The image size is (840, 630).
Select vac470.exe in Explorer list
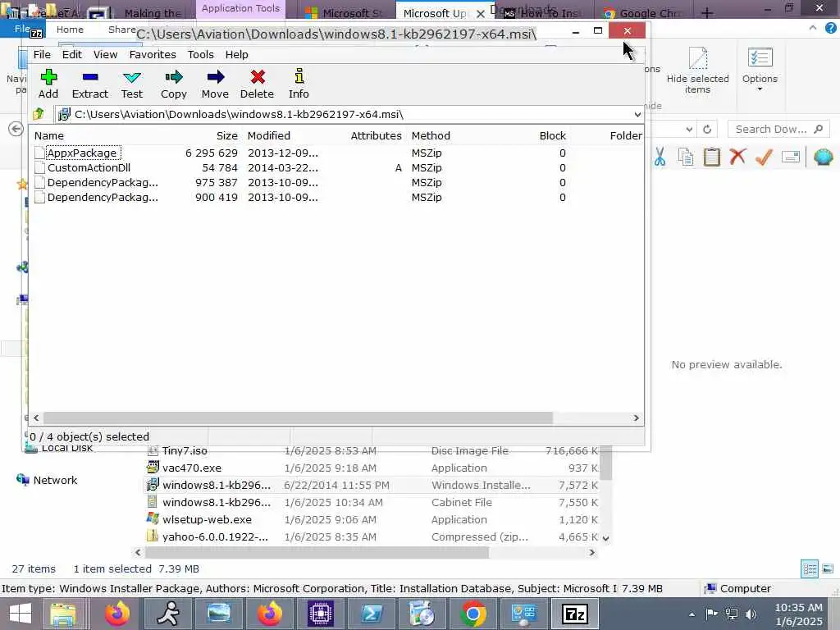192,468
